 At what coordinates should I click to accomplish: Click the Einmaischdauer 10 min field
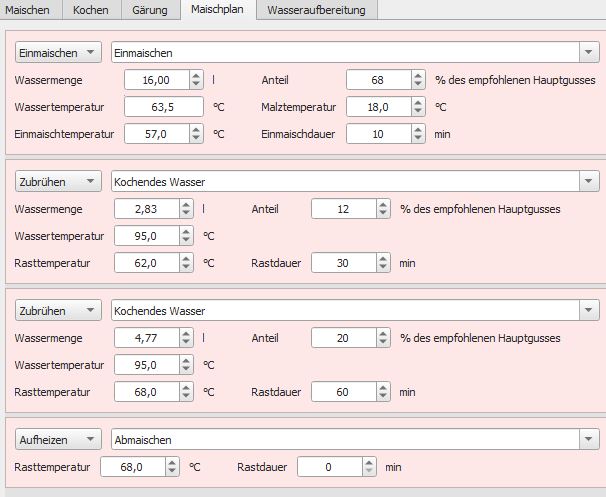(379, 134)
